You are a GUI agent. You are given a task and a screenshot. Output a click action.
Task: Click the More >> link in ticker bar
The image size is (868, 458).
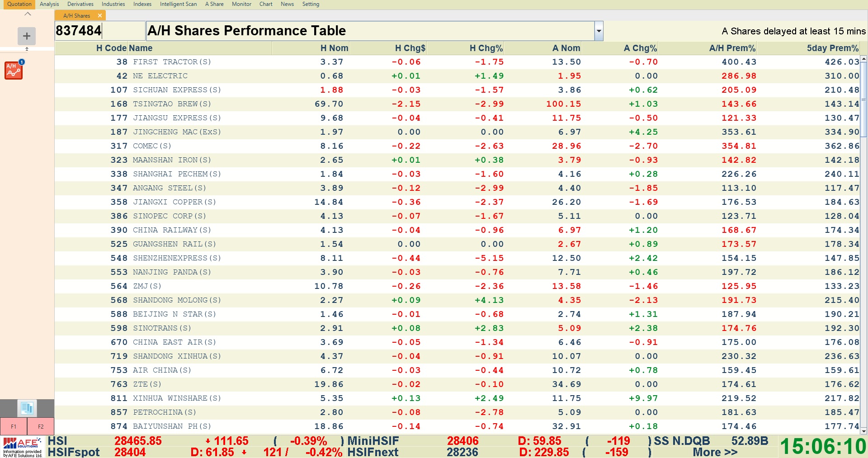pyautogui.click(x=715, y=452)
